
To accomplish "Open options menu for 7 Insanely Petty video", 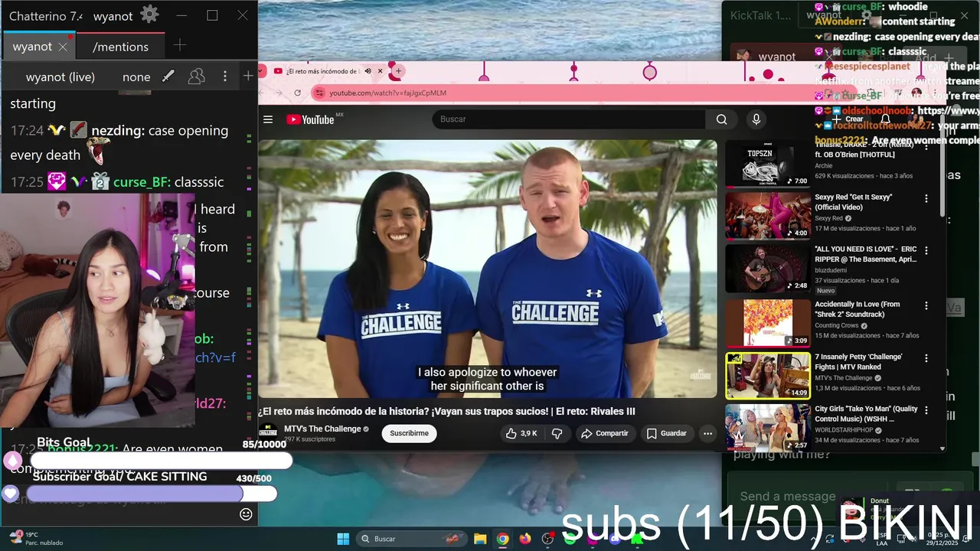I will coord(926,358).
